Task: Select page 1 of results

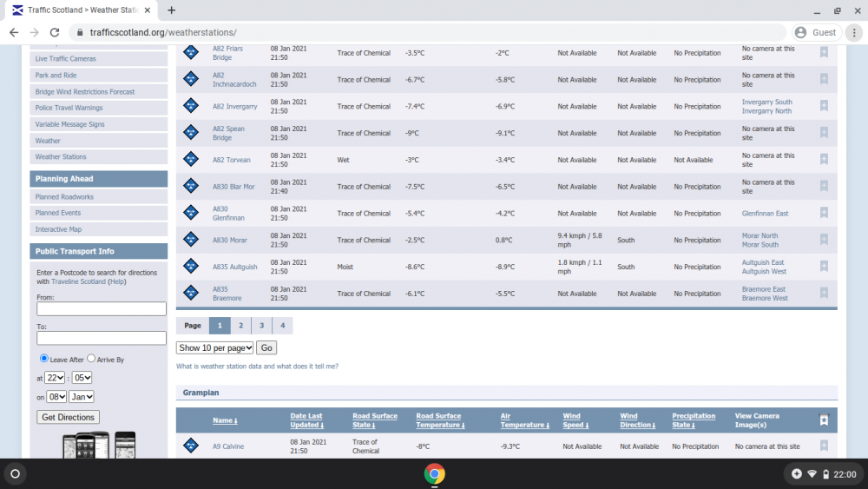Action: (220, 326)
